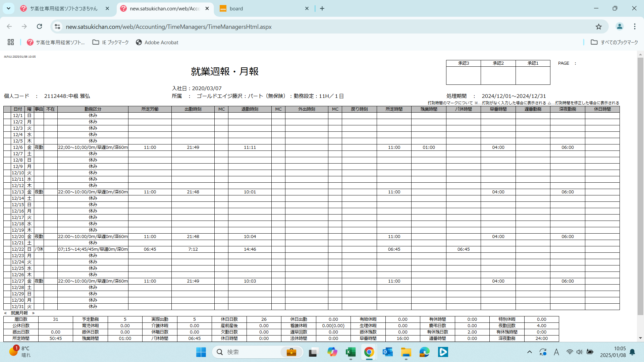The image size is (644, 362).
Task: Expand the tab search dropdown arrow
Action: 8,8
